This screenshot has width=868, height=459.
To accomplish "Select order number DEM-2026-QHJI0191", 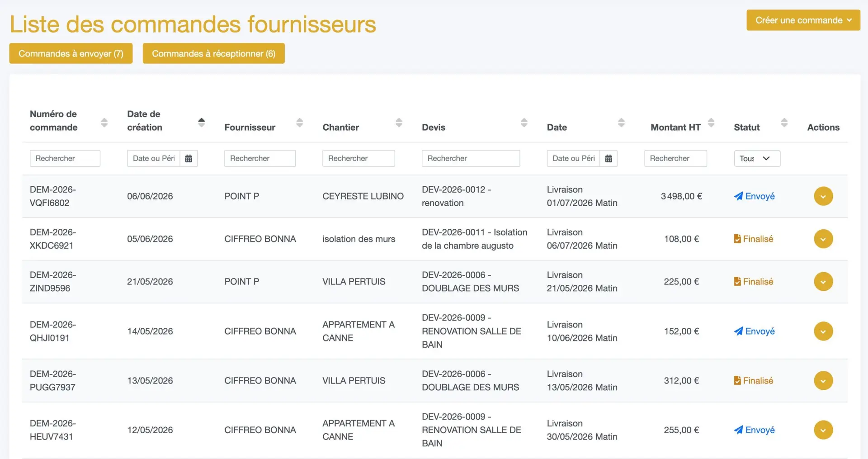I will tap(53, 331).
